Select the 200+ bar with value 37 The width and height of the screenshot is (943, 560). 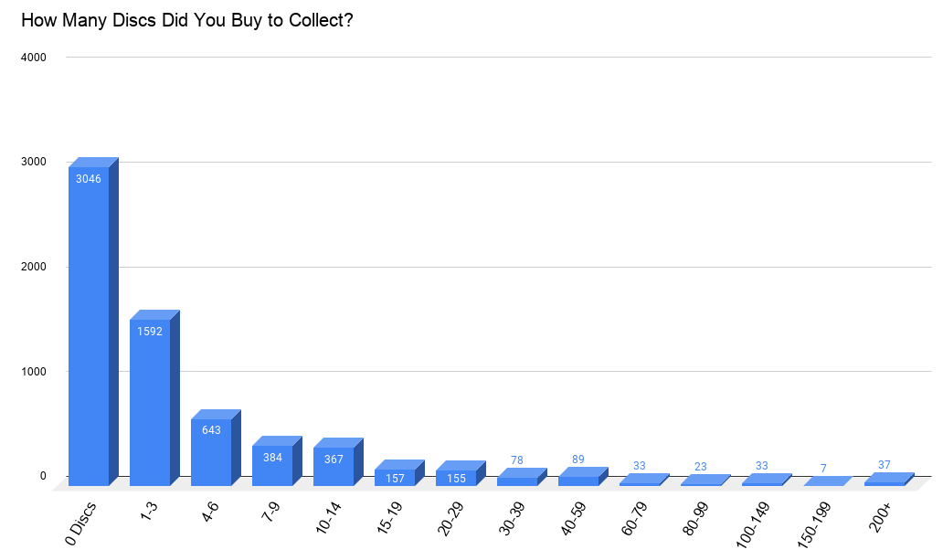point(889,480)
